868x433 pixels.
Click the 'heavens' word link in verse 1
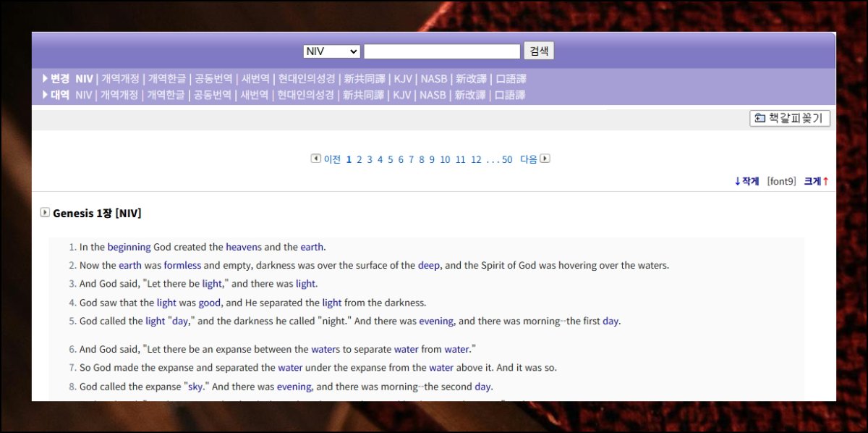tap(242, 247)
